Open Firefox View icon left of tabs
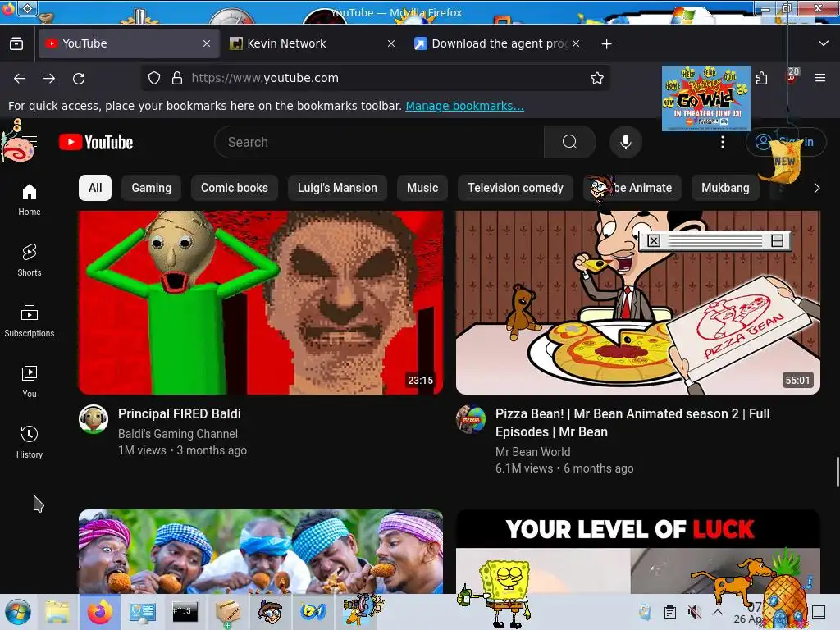 [16, 44]
